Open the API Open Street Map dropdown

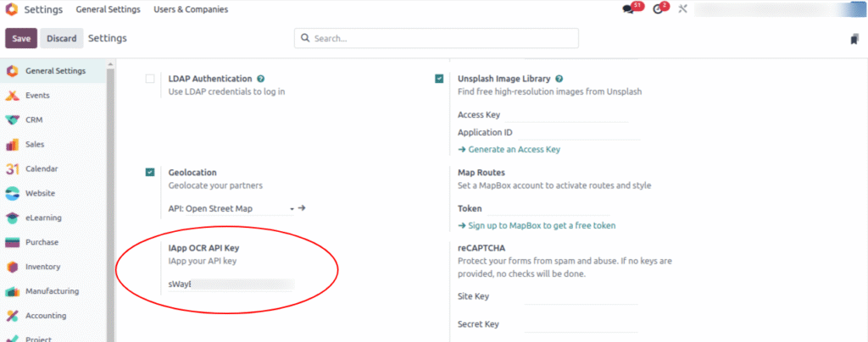[231, 209]
